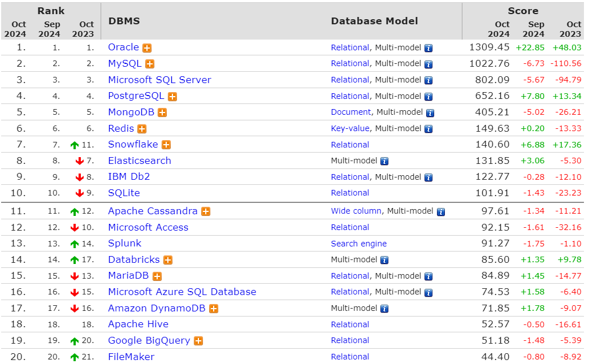Click the DBMS column header
This screenshot has width=593, height=364.
[124, 21]
